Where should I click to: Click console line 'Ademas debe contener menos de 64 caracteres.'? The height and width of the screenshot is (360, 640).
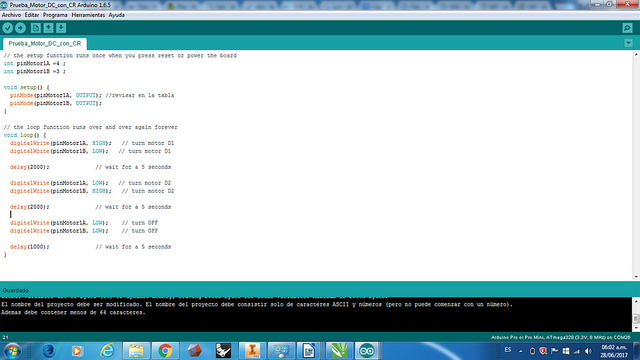(x=73, y=313)
